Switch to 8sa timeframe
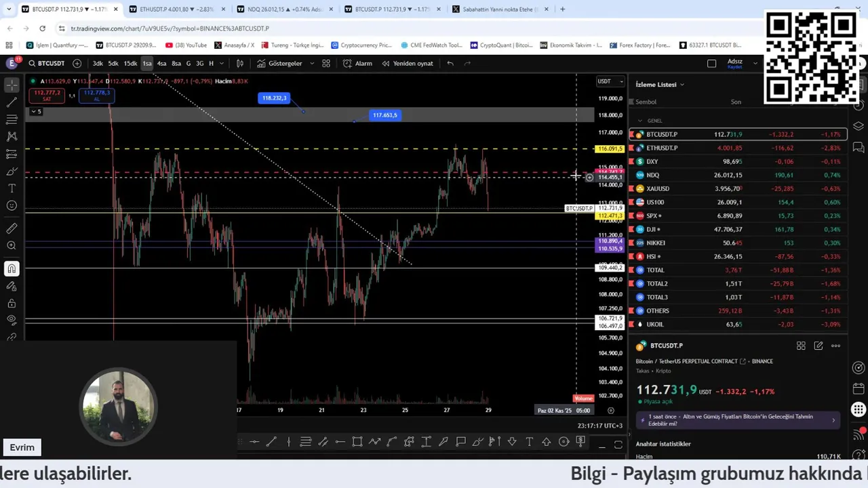 [x=176, y=63]
